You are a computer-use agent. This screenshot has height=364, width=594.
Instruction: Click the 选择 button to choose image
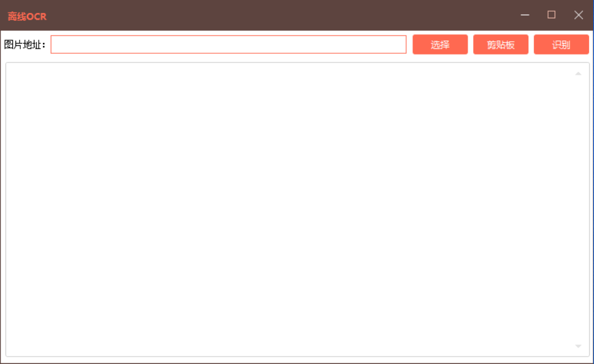(x=440, y=45)
